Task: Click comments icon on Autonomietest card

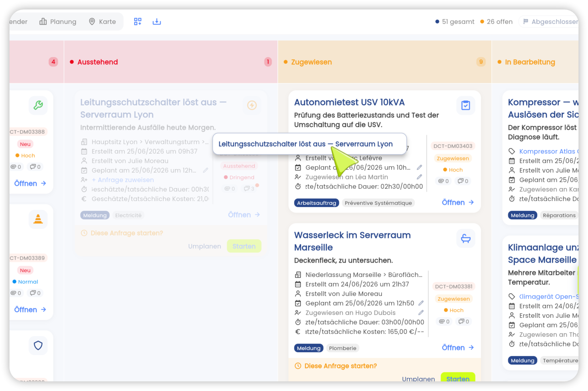Action: pyautogui.click(x=463, y=181)
